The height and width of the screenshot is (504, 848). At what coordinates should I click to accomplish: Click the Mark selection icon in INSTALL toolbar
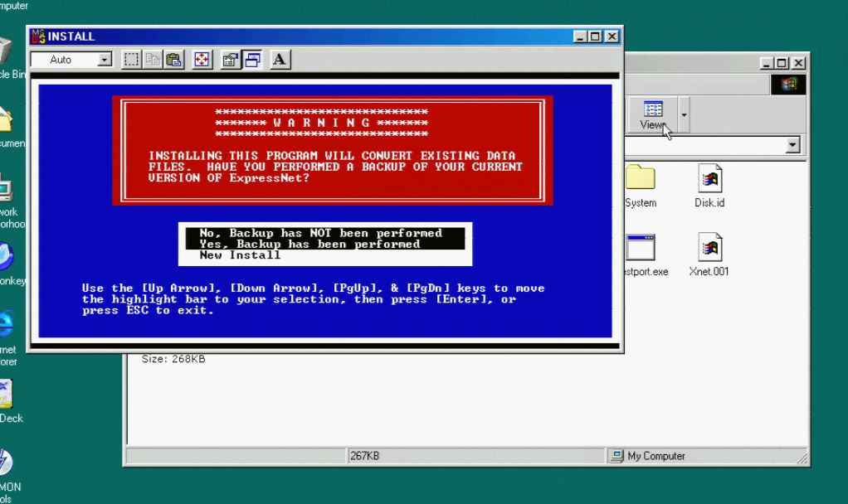coord(131,60)
